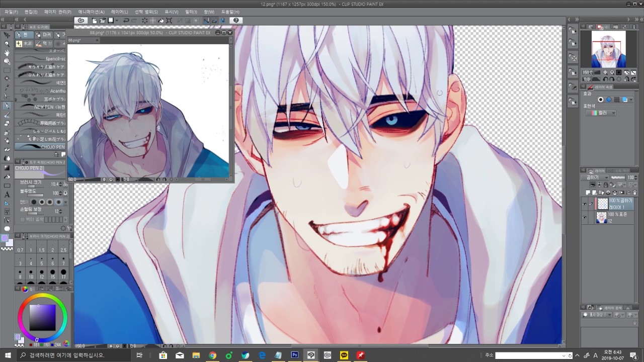Viewport: 644px width, 362px height.
Task: Select the 마커 sub tool group
Action: 43,35
